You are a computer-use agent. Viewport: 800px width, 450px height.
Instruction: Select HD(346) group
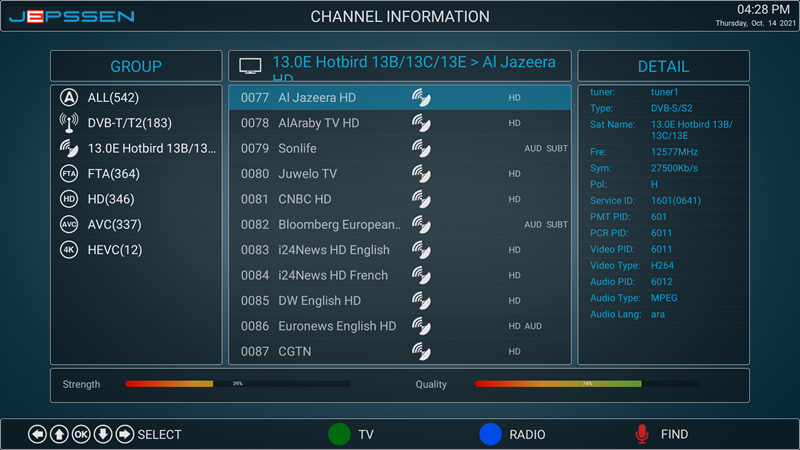click(136, 199)
